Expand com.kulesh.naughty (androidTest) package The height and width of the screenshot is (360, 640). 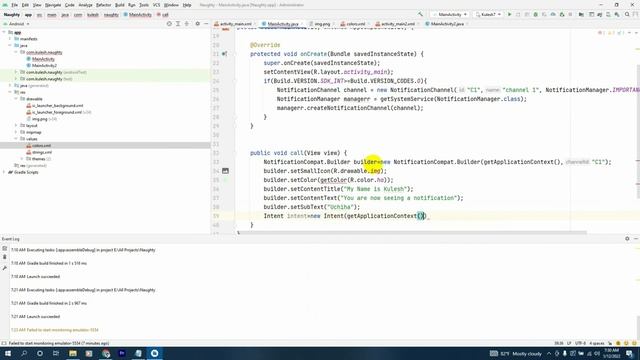click(16, 72)
